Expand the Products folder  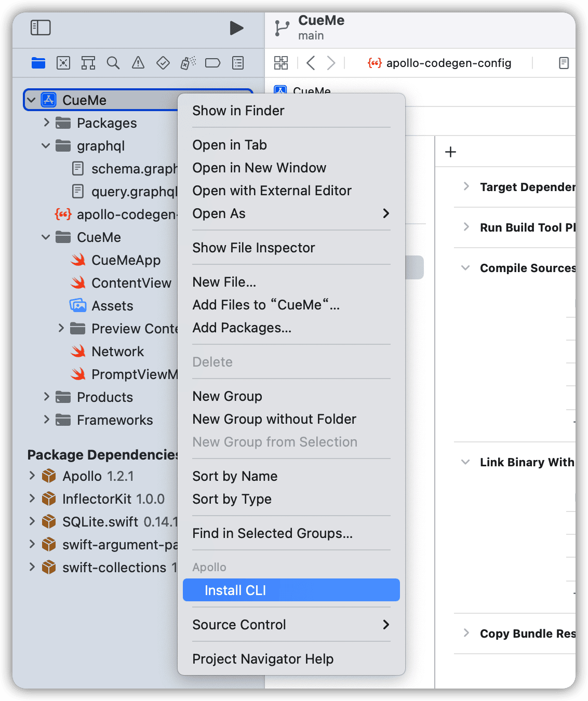point(46,397)
